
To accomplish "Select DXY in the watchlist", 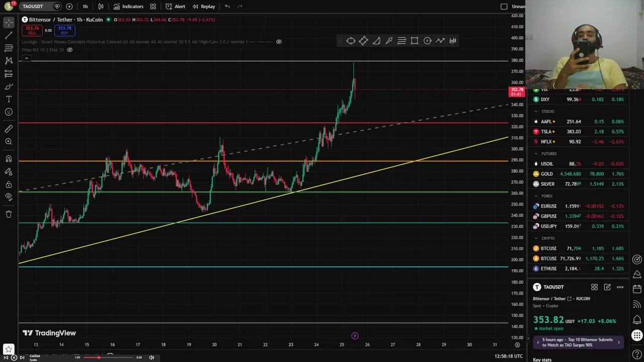I will pyautogui.click(x=578, y=100).
